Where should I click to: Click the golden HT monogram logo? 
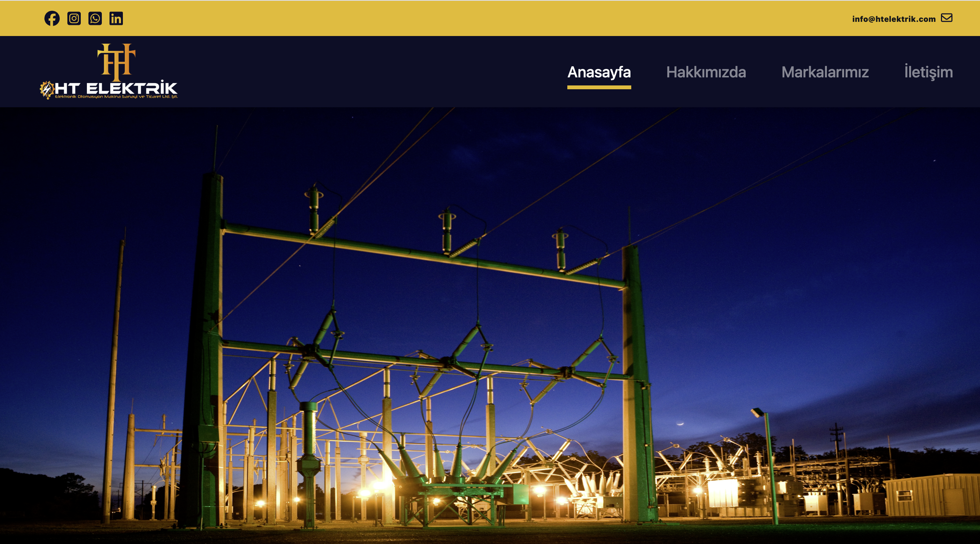coord(116,61)
